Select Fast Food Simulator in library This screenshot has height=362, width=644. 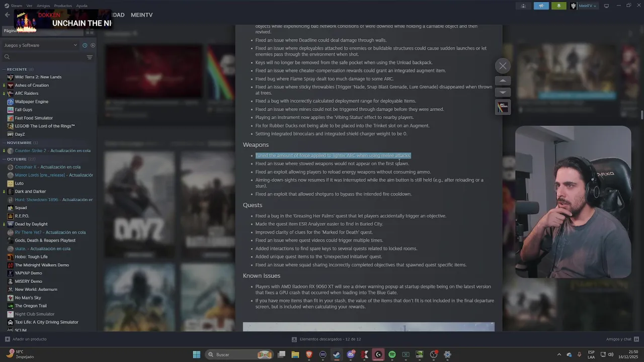pos(34,118)
